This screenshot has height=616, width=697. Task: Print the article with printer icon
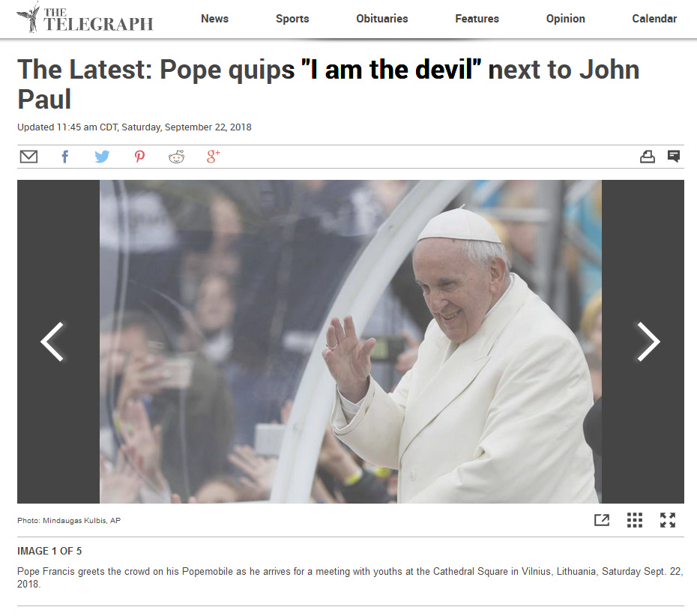pos(648,157)
